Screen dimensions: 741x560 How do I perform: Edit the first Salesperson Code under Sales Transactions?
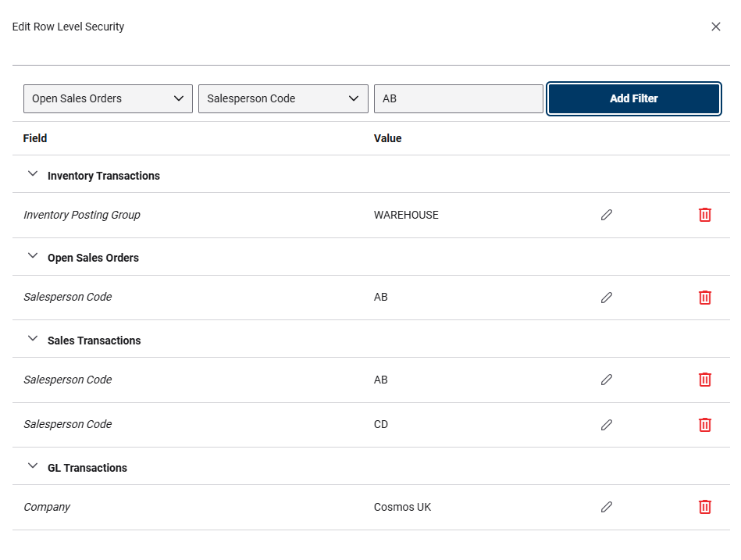[607, 380]
